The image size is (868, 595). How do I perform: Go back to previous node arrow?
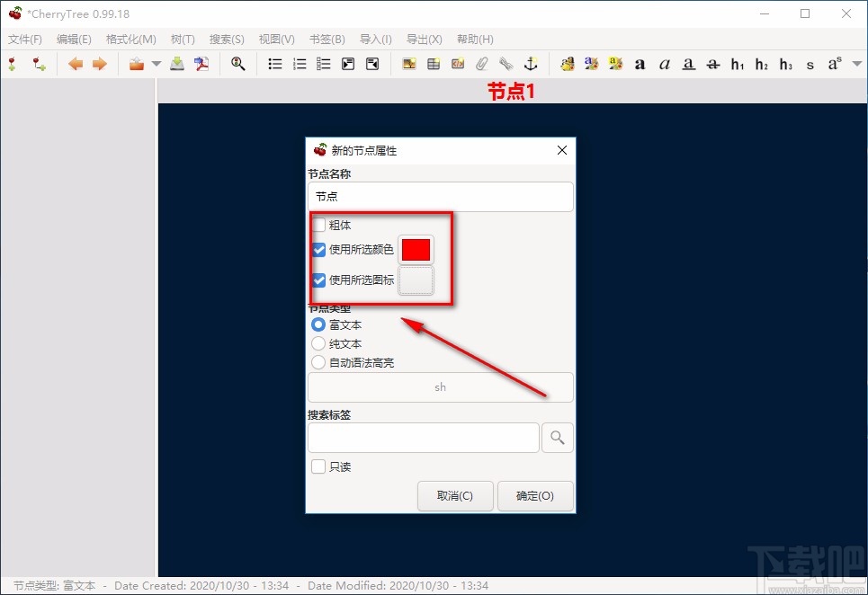76,64
